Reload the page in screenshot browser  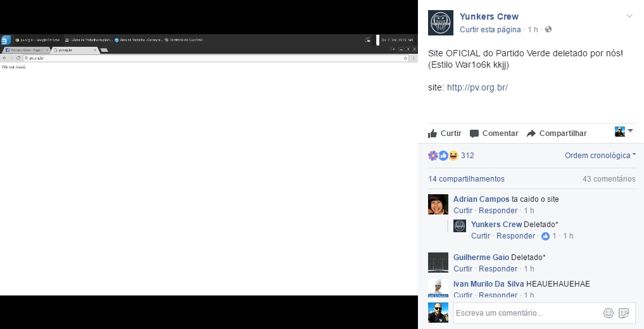[18, 58]
